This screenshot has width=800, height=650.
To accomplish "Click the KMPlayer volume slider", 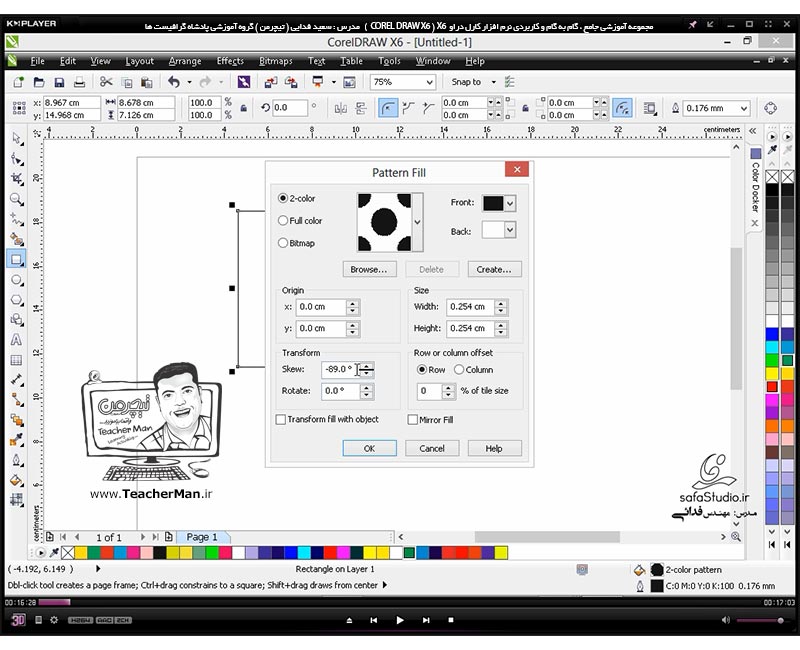I will point(759,620).
